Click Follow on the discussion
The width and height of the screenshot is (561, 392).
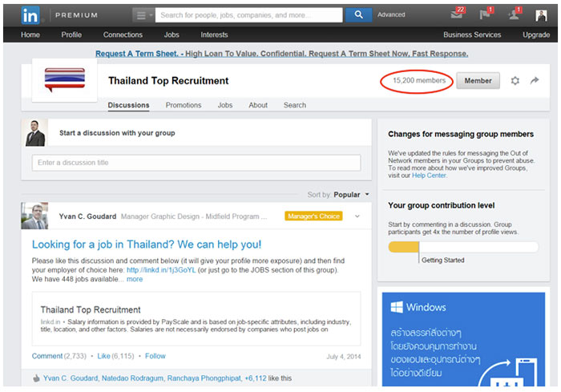155,356
